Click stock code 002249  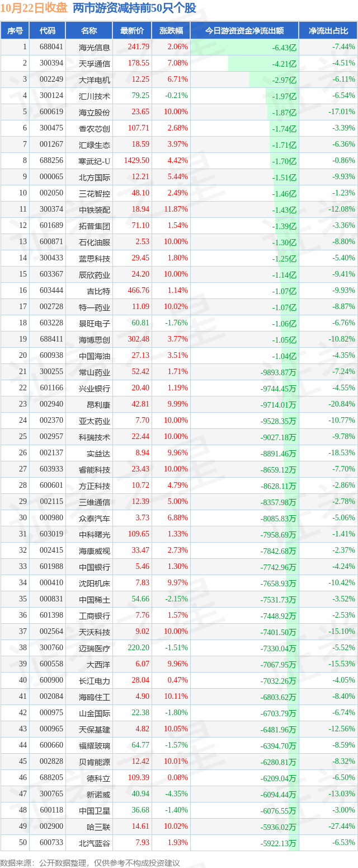[x=51, y=80]
